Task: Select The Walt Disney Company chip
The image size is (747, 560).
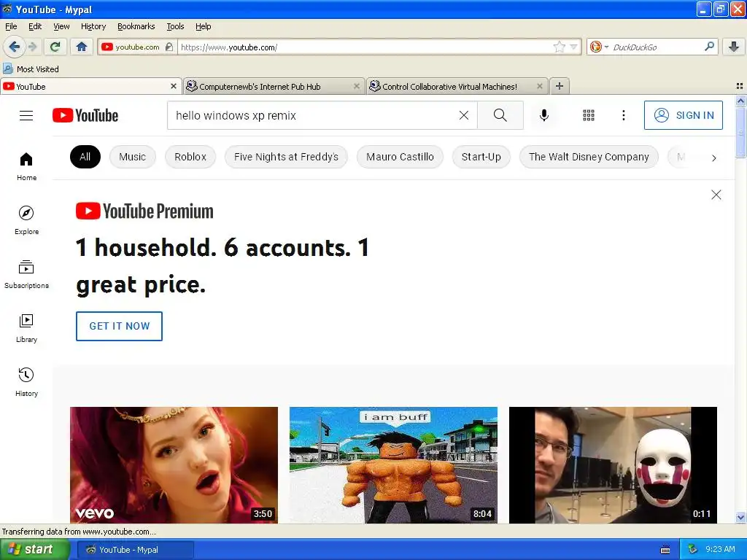Action: pos(589,157)
